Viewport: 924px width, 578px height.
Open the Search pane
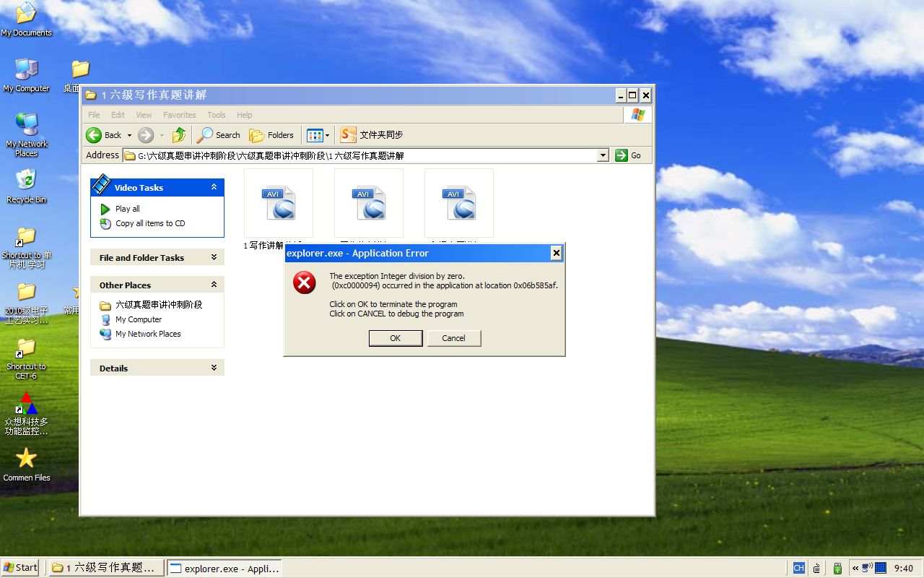[x=219, y=135]
